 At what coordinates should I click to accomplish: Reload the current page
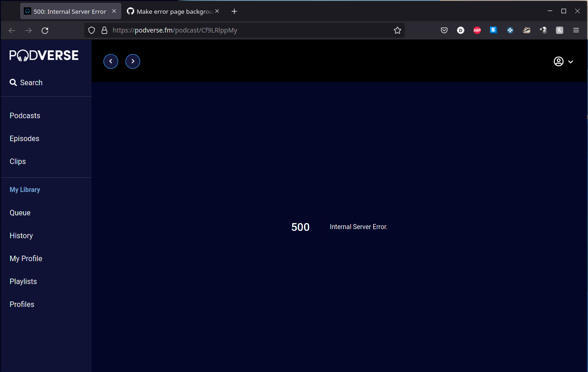pyautogui.click(x=45, y=30)
